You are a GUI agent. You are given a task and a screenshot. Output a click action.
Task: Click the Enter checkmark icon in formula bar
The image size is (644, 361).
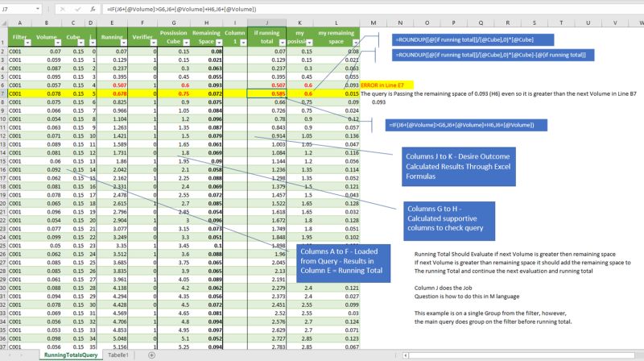(x=78, y=9)
